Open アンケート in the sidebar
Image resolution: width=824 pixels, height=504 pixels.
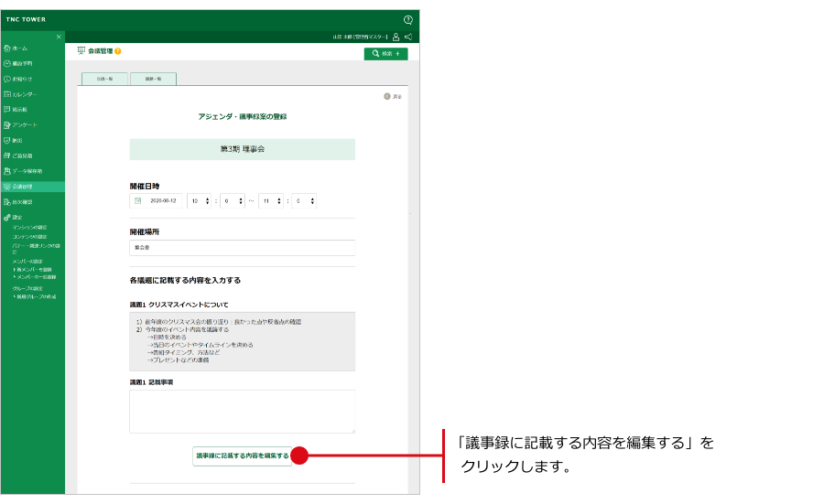click(x=20, y=125)
